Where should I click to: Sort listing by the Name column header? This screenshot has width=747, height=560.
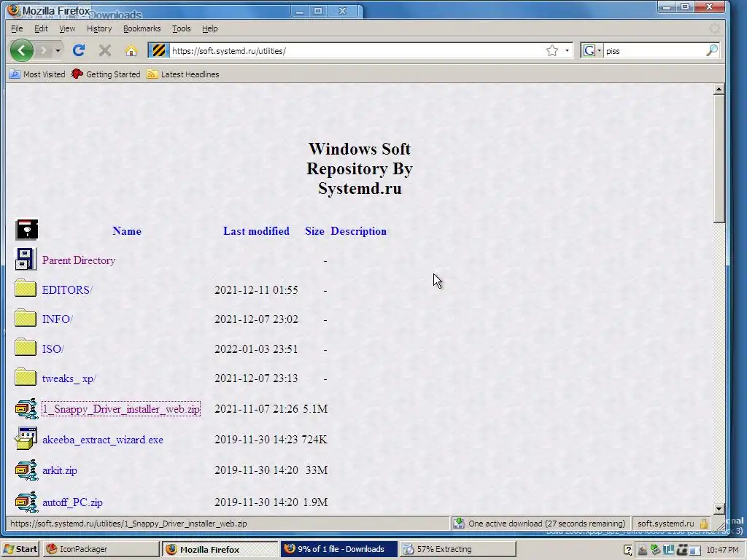127,231
